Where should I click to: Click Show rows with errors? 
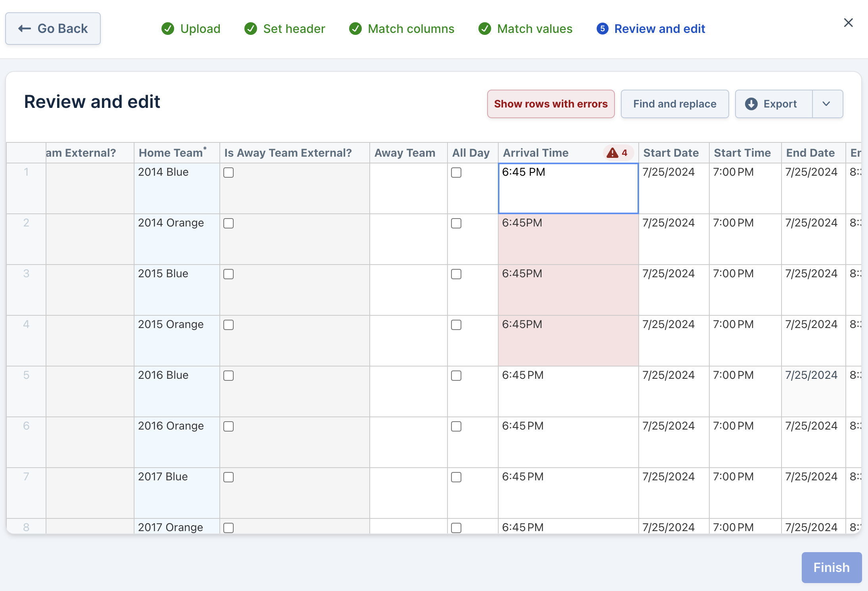coord(551,104)
